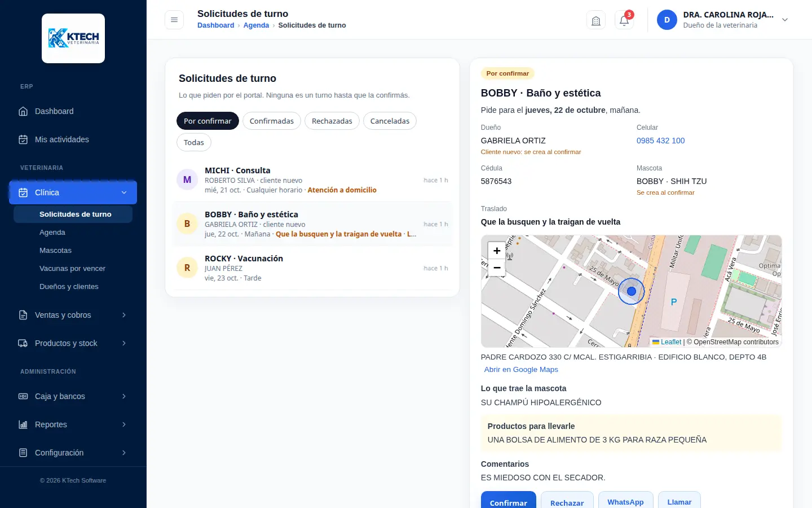Switch to Canceladas filter tab

pyautogui.click(x=390, y=121)
